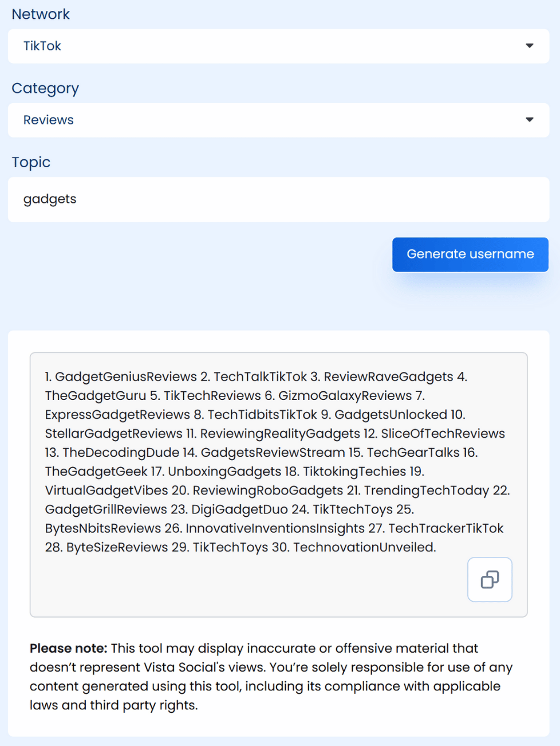Click TechnovationUnveiled in the results list
This screenshot has height=746, width=560.
tap(364, 547)
